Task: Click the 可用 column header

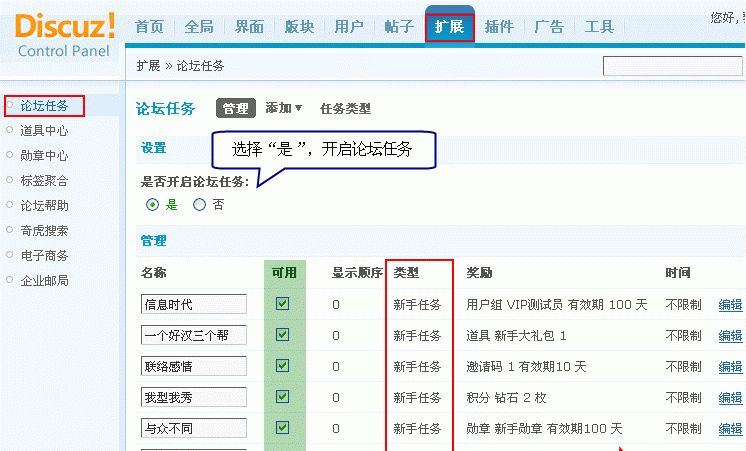Action: [x=284, y=273]
